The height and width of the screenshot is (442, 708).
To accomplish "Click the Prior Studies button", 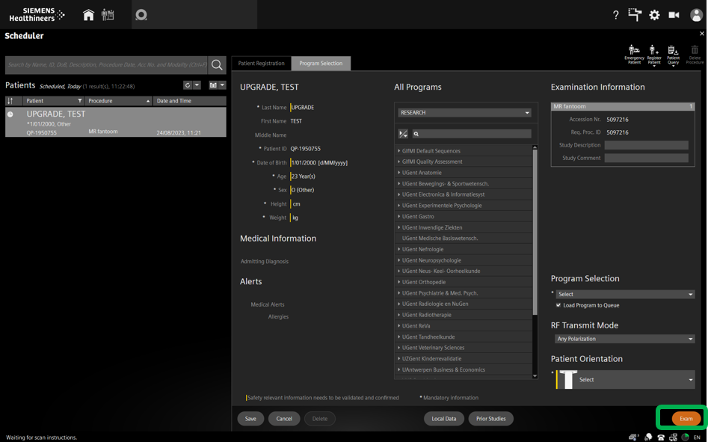I will tap(490, 419).
